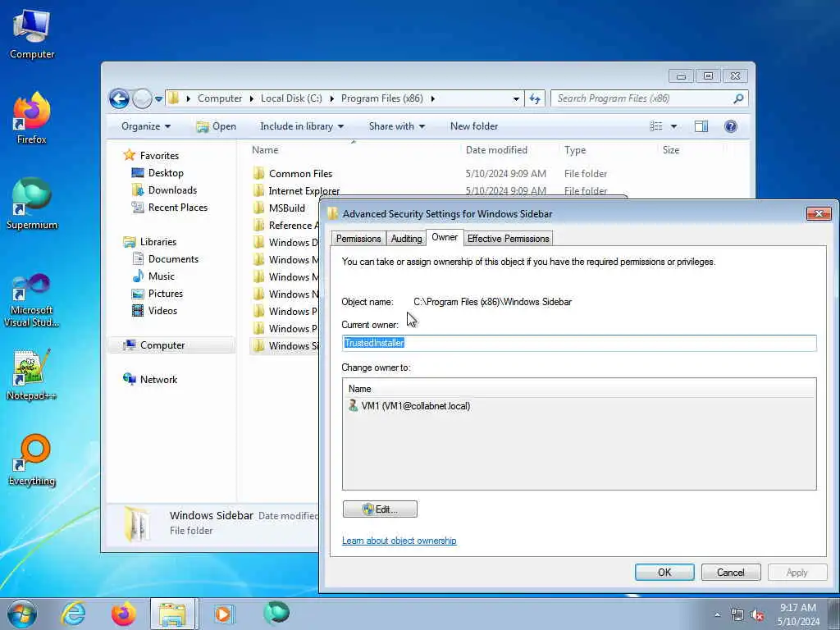This screenshot has width=840, height=630.
Task: Open the Computer desktop icon
Action: (x=32, y=34)
